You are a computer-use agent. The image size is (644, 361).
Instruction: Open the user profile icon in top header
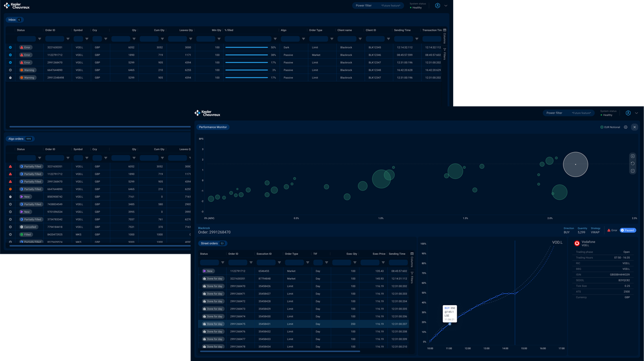click(x=437, y=6)
